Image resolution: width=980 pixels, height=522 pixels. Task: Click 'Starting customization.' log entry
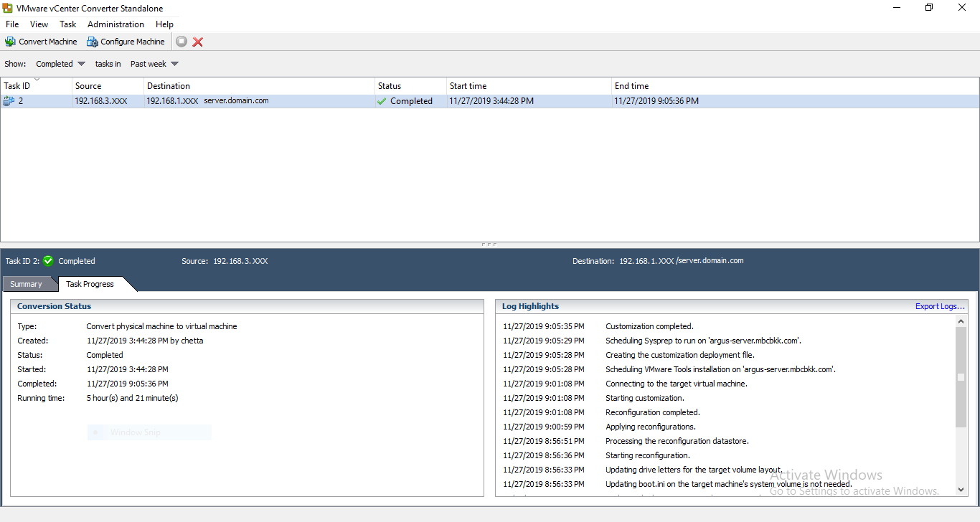click(x=645, y=398)
